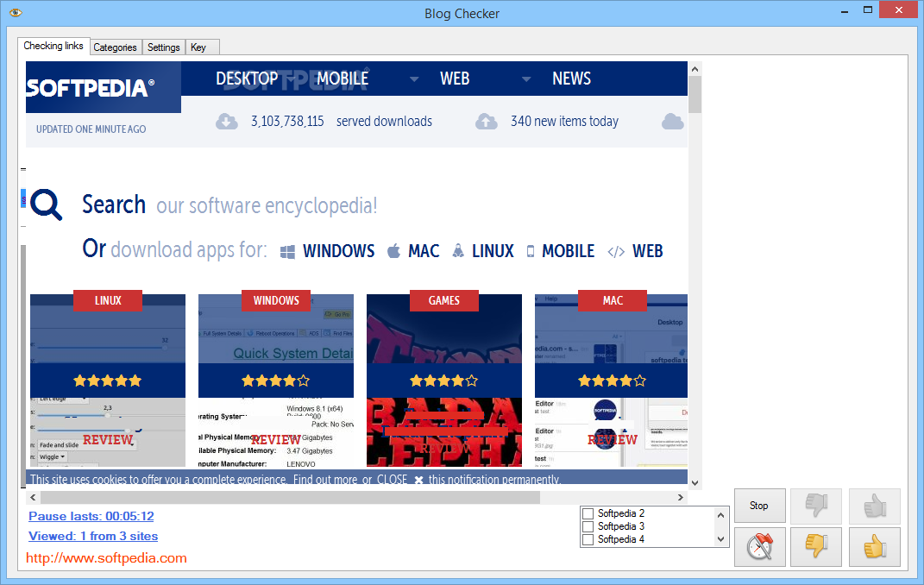Check the Softpedia 2 checkbox
Screen dimensions: 924x585
tap(588, 513)
